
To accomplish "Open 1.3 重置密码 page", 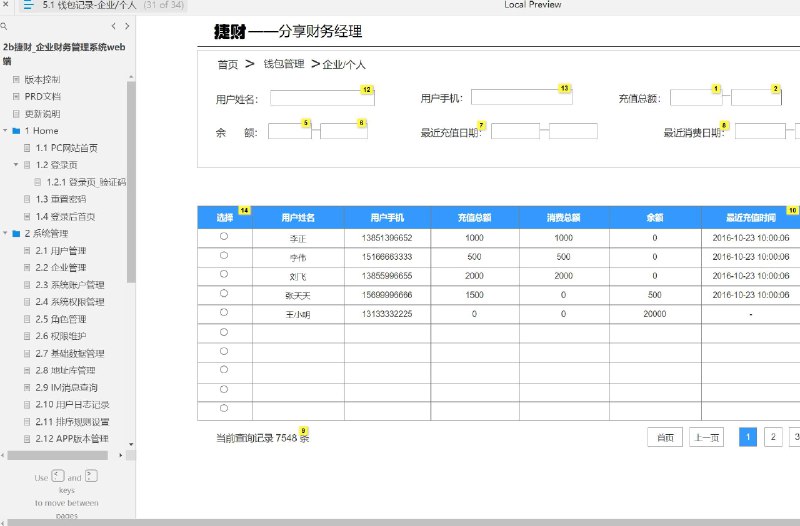I will pyautogui.click(x=61, y=199).
